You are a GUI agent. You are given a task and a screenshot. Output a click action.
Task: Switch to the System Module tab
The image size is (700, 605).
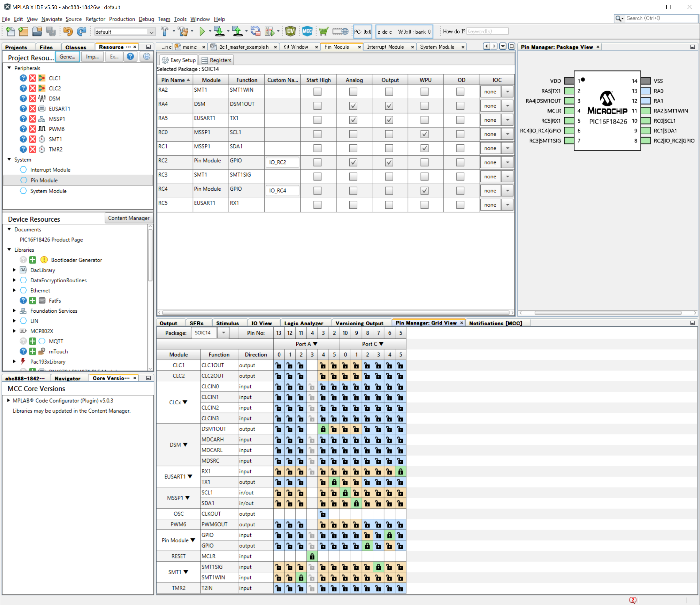click(x=437, y=47)
